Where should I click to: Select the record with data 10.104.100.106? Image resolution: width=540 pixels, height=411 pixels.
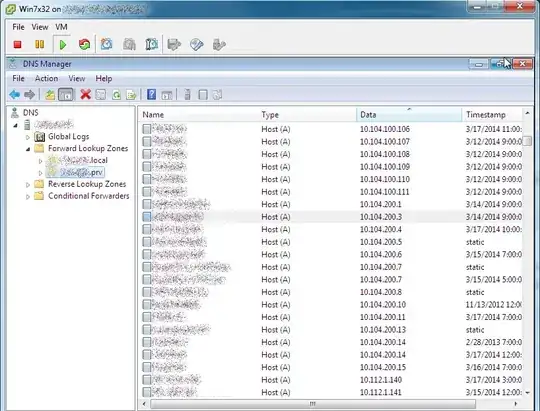[x=332, y=129]
